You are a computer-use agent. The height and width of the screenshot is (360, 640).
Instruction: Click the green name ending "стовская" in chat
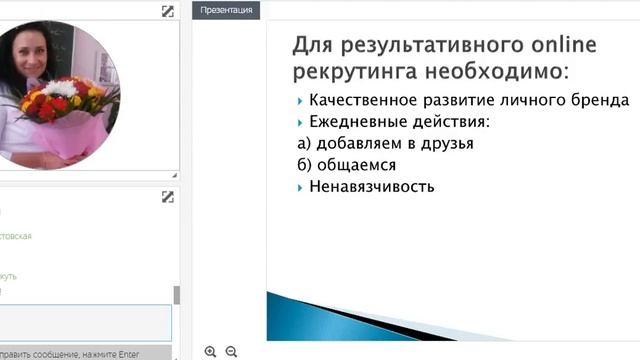[x=16, y=236]
